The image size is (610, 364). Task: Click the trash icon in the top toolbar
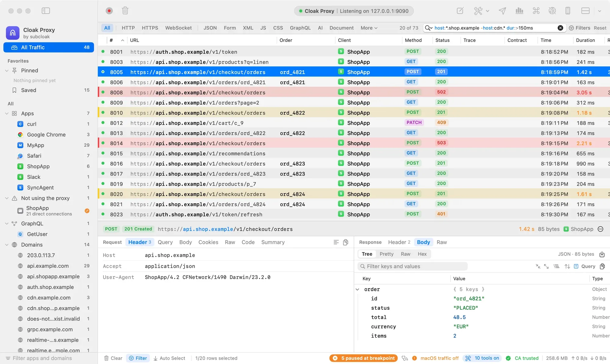click(125, 11)
